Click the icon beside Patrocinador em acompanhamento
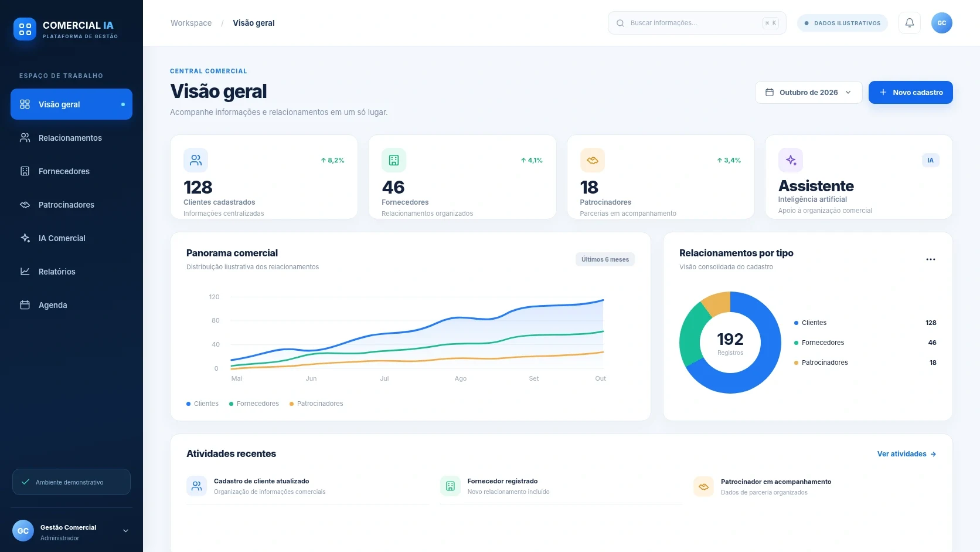This screenshot has width=980, height=552. click(x=703, y=486)
